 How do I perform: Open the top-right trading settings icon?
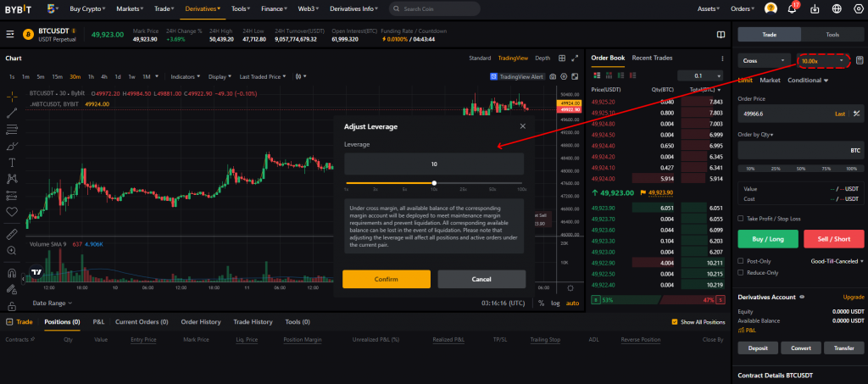tap(858, 8)
